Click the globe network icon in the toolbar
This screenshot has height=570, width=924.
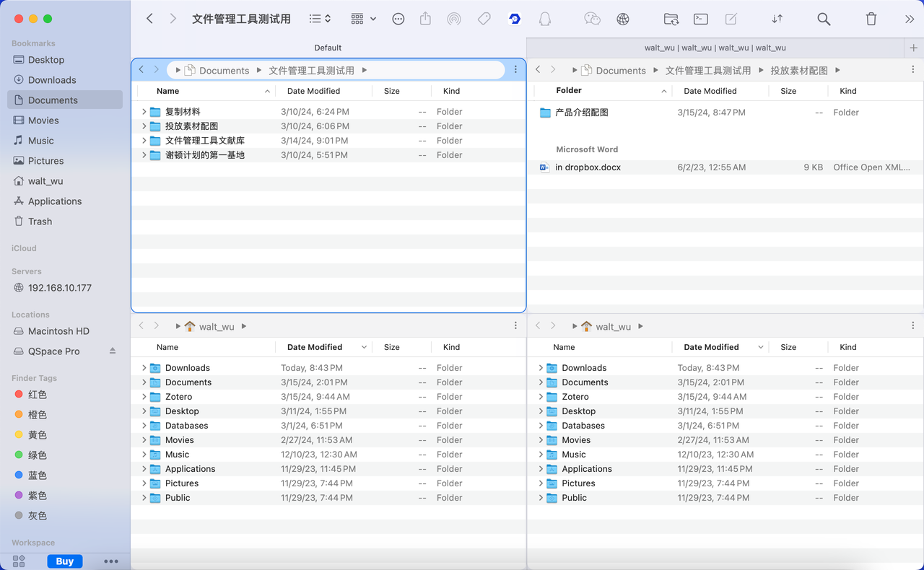[x=622, y=19]
